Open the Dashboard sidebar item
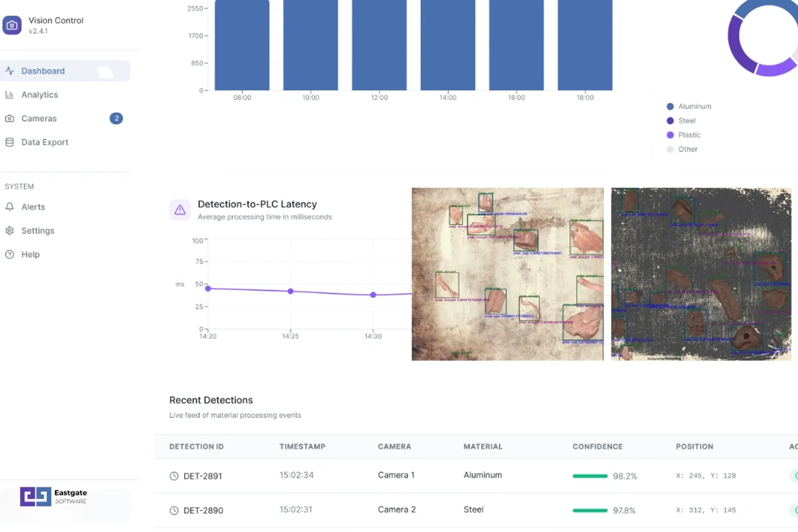 43,70
